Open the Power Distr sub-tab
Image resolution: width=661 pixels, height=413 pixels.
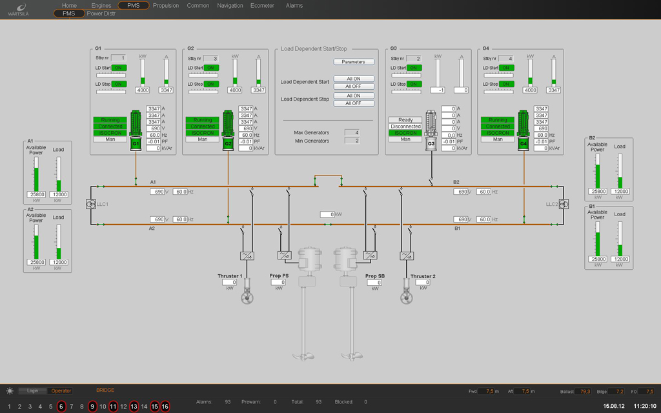[x=100, y=15]
